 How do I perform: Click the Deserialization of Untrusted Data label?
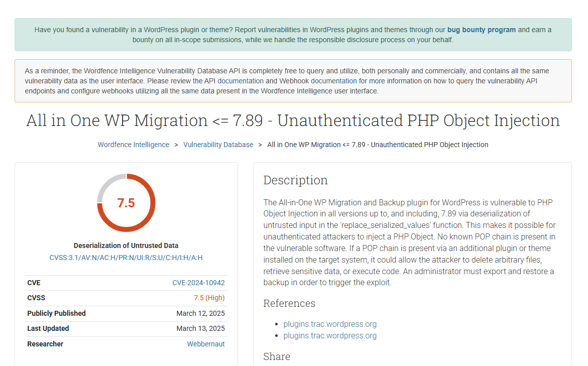pos(126,246)
